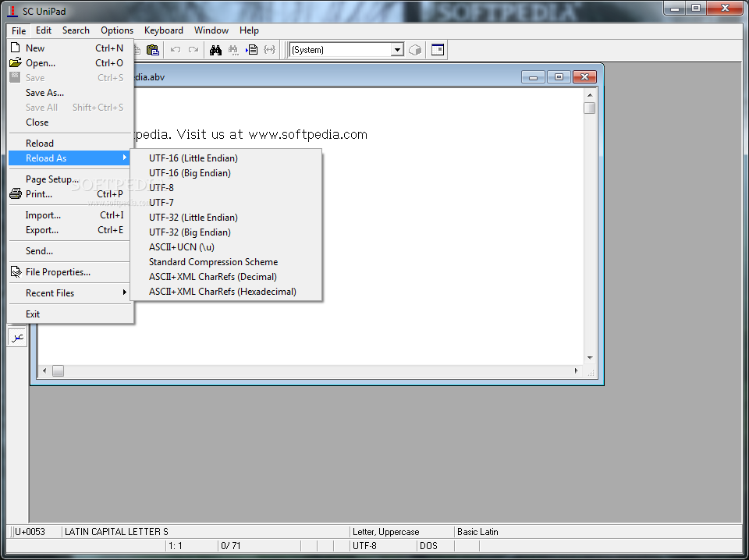Image resolution: width=749 pixels, height=560 pixels.
Task: Click the horizontal scrollbar right arrow
Action: (x=576, y=370)
